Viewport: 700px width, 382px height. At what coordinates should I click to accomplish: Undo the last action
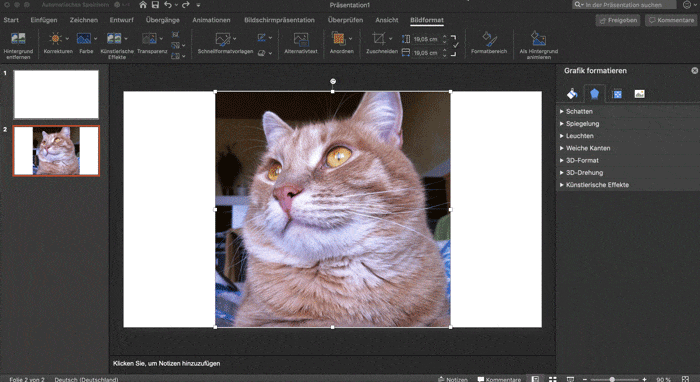coord(168,5)
